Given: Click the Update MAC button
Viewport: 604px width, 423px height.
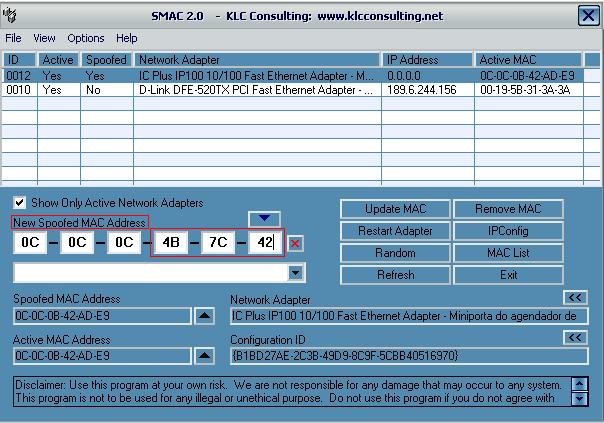Looking at the screenshot, I should (395, 209).
